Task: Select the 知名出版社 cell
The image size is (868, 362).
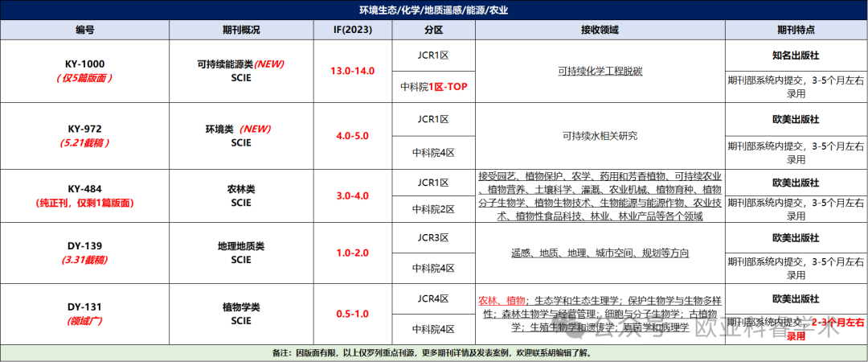Action: pos(796,56)
